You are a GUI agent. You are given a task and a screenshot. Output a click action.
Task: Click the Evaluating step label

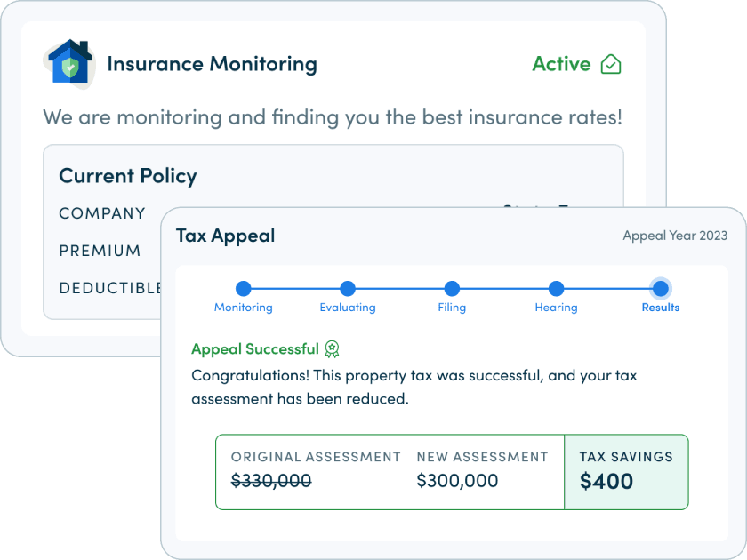coord(348,308)
